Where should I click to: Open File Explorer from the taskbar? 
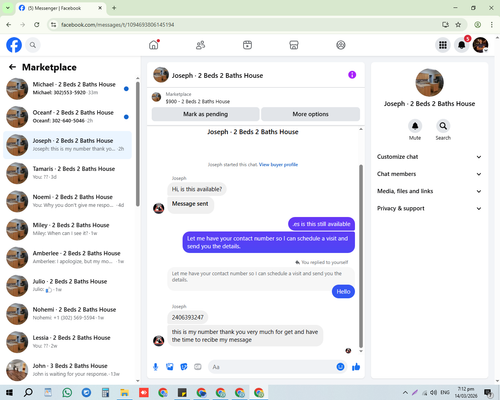point(124,392)
